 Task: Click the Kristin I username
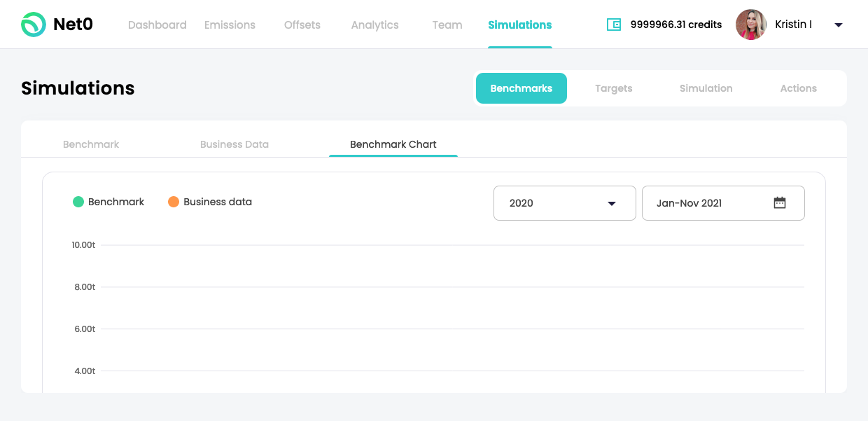point(794,25)
